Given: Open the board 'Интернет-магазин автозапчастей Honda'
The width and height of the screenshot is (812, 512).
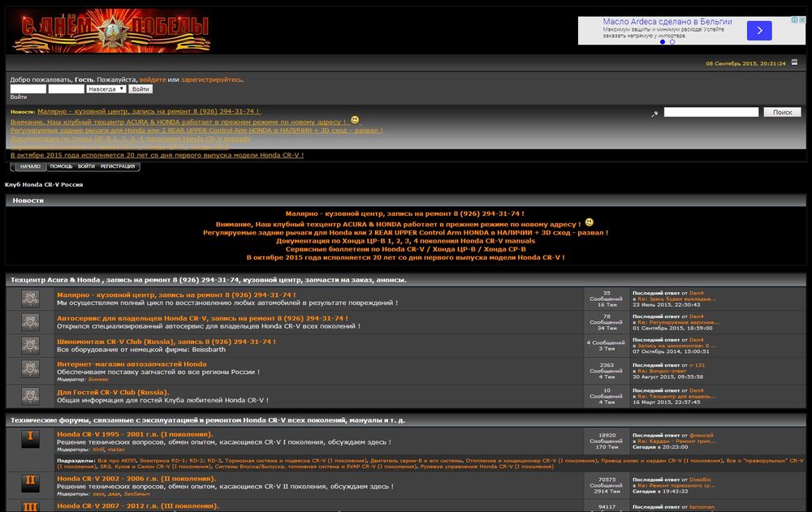Looking at the screenshot, I should point(132,364).
